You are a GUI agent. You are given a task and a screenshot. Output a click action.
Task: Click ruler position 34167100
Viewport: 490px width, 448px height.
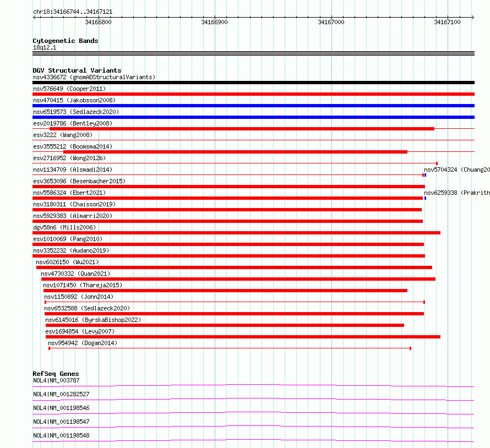(x=447, y=22)
